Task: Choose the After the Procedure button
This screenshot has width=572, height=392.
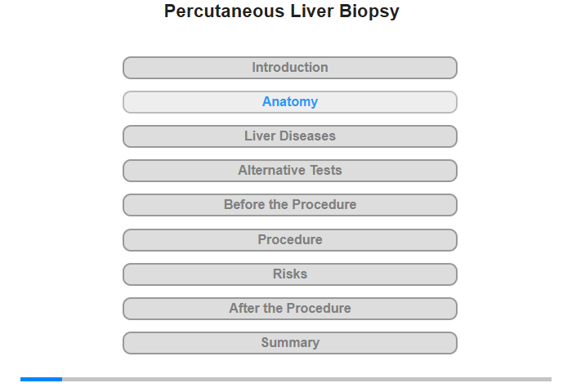Action: point(290,309)
